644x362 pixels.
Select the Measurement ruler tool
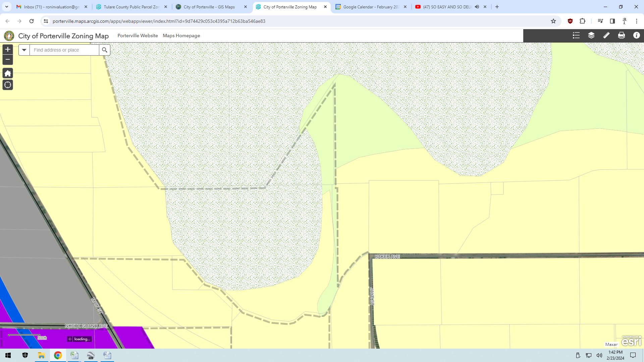pyautogui.click(x=606, y=36)
